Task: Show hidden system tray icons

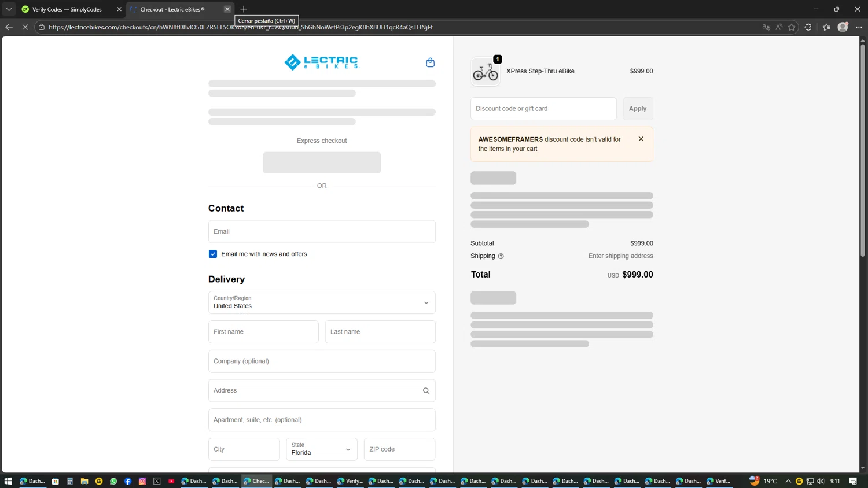Action: coord(788,481)
